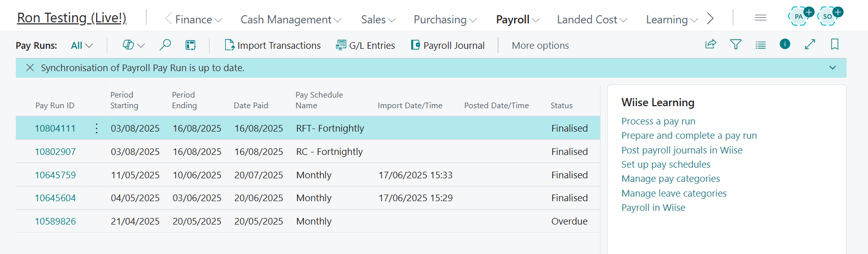Open the Set up pay schedules link
The height and width of the screenshot is (254, 868).
point(666,165)
